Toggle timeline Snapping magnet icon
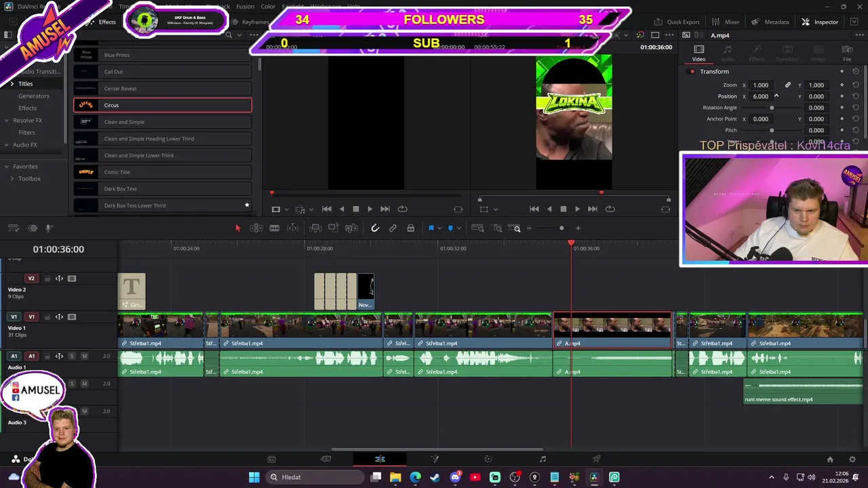This screenshot has height=488, width=868. tap(375, 228)
